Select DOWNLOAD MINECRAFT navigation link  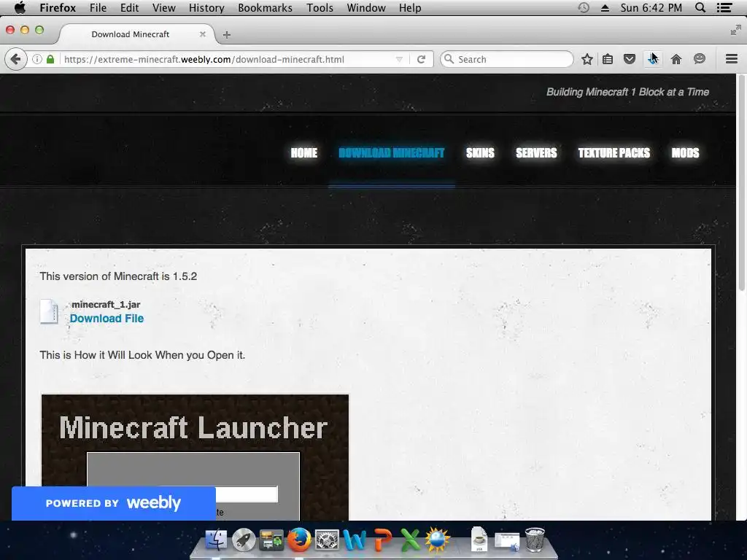coord(391,153)
